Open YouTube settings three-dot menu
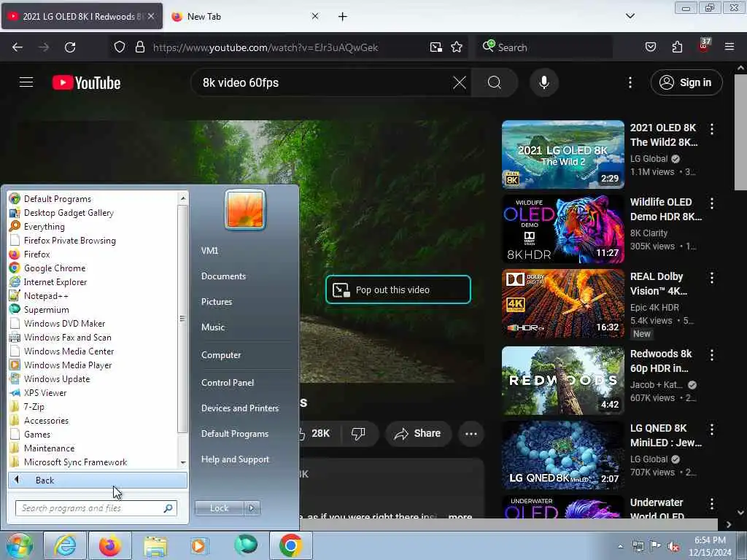Screen dimensions: 747x560 click(630, 82)
